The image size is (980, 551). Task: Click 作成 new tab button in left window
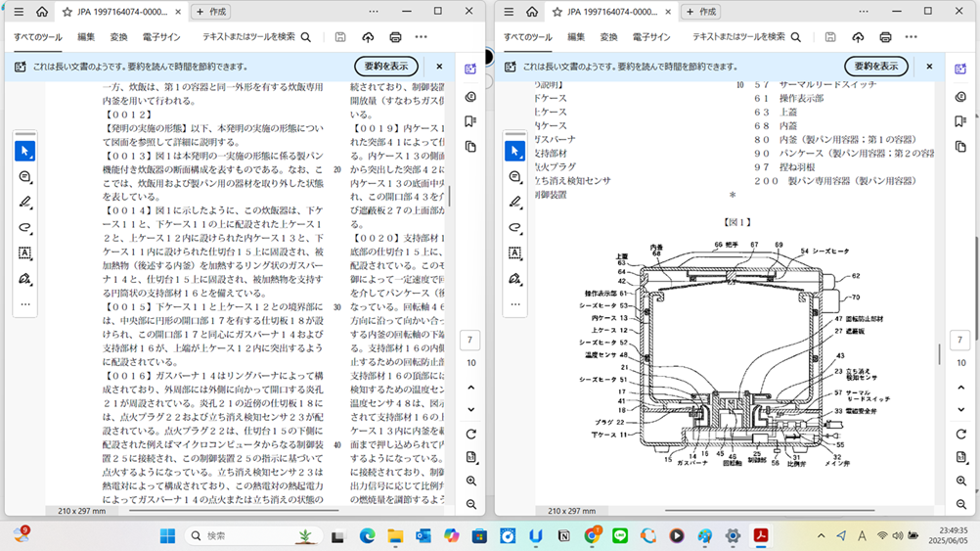coord(211,12)
